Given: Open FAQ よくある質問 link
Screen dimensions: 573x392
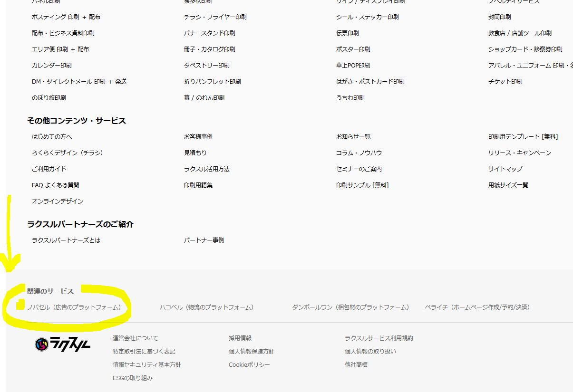Looking at the screenshot, I should tap(56, 185).
